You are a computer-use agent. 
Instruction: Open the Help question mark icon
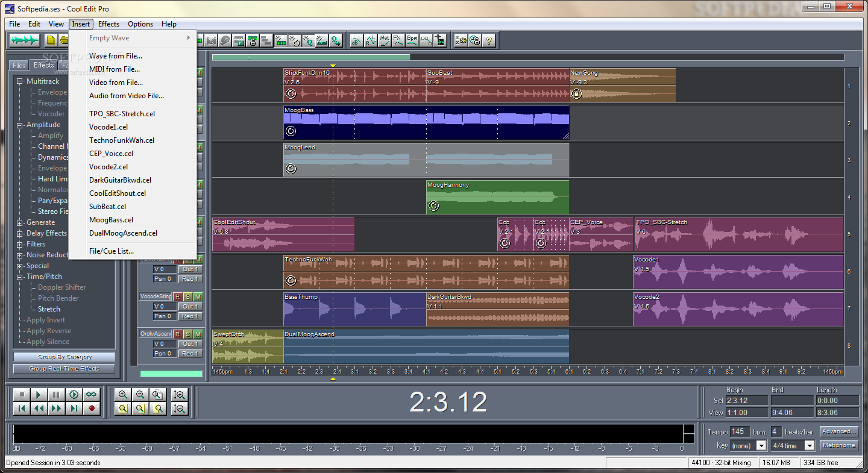(x=489, y=41)
